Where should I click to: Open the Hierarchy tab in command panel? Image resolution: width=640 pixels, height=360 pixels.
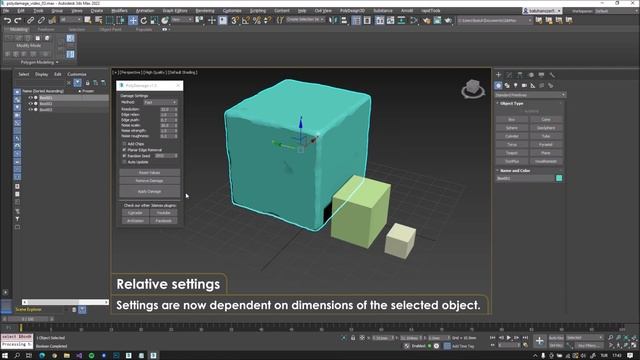[x=520, y=75]
